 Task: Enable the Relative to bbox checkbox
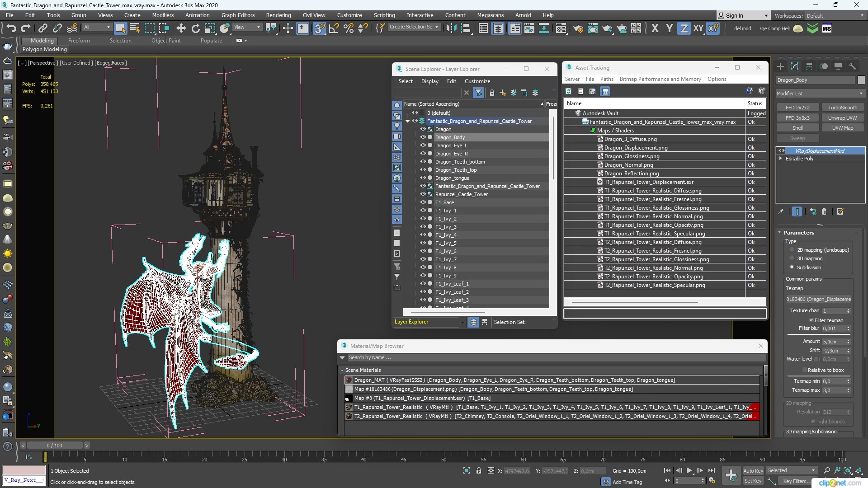click(804, 370)
